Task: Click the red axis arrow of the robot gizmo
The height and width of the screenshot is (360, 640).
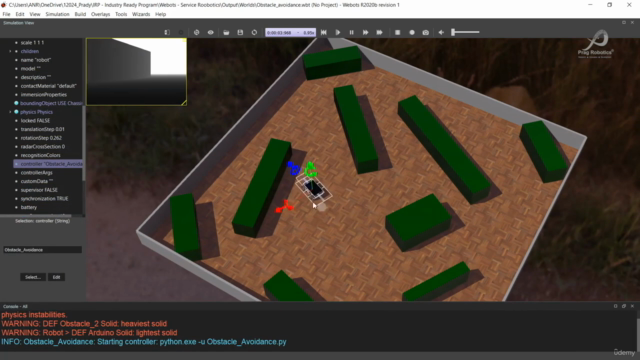Action: 284,207
